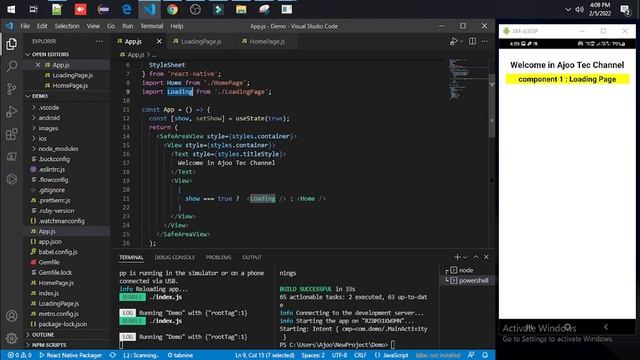Open File Explorer from taskbar

coord(241,9)
